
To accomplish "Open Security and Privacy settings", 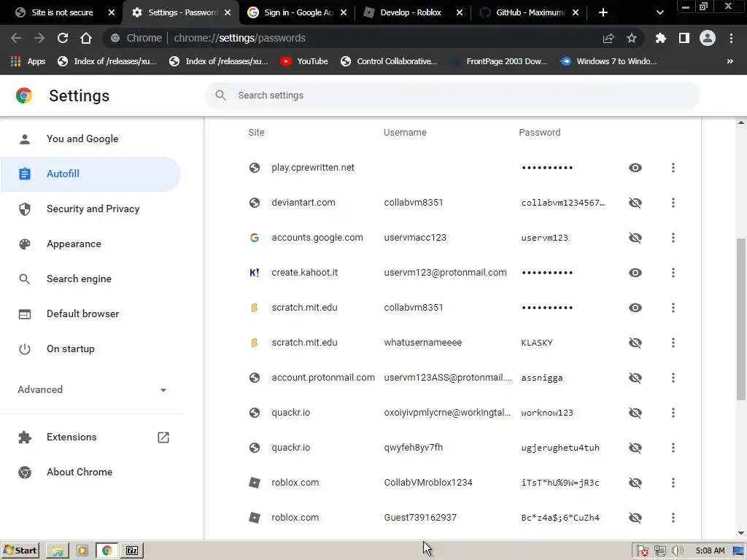I will point(91,209).
